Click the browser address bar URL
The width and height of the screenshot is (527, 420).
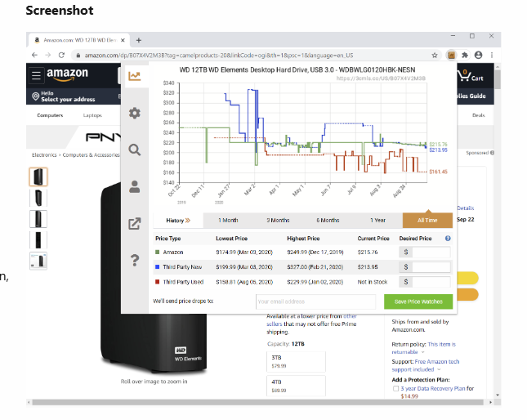click(218, 56)
